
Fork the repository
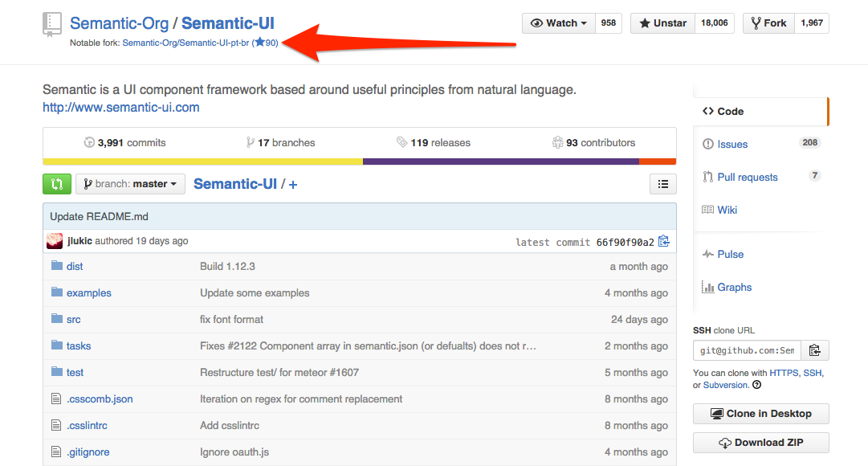point(768,23)
